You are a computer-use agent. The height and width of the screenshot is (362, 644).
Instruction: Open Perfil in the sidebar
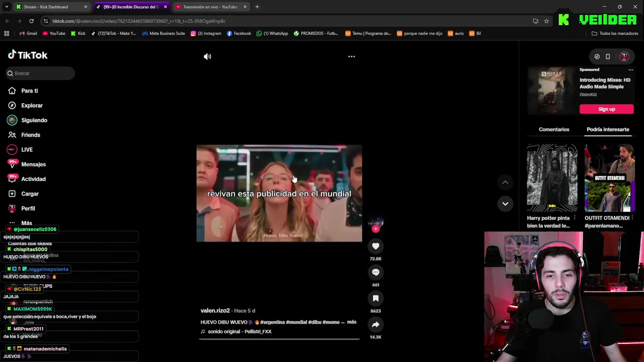[x=28, y=208]
